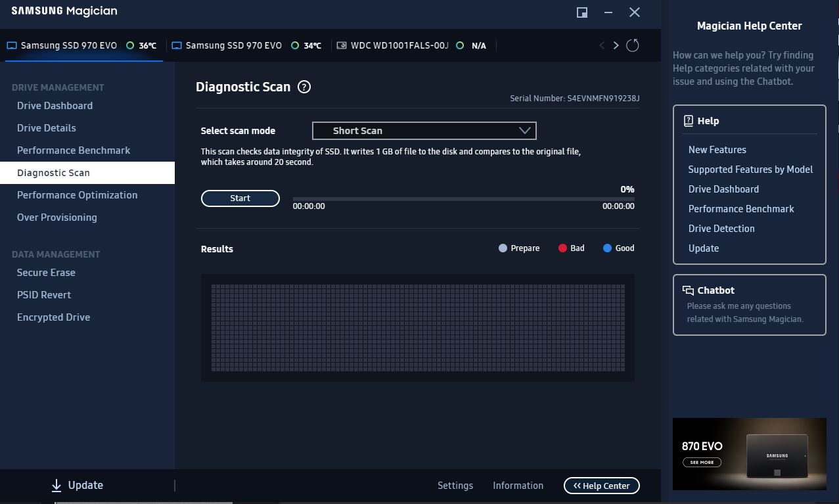The height and width of the screenshot is (504, 839).
Task: Click the Update label at bottom
Action: coord(85,485)
